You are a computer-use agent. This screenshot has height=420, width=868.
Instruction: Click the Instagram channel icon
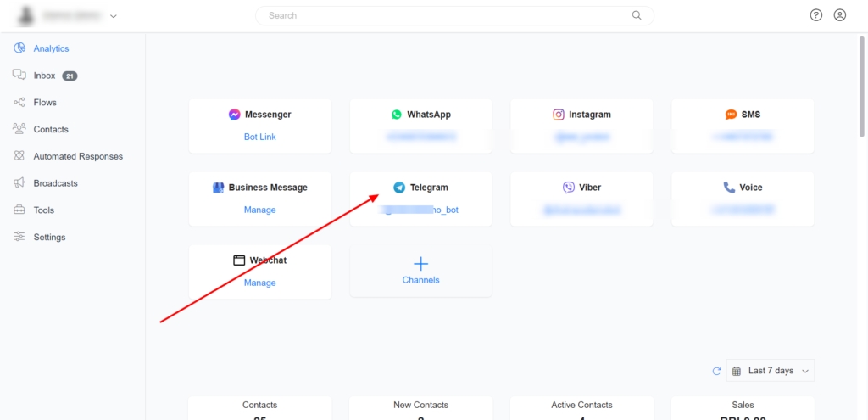pyautogui.click(x=559, y=115)
